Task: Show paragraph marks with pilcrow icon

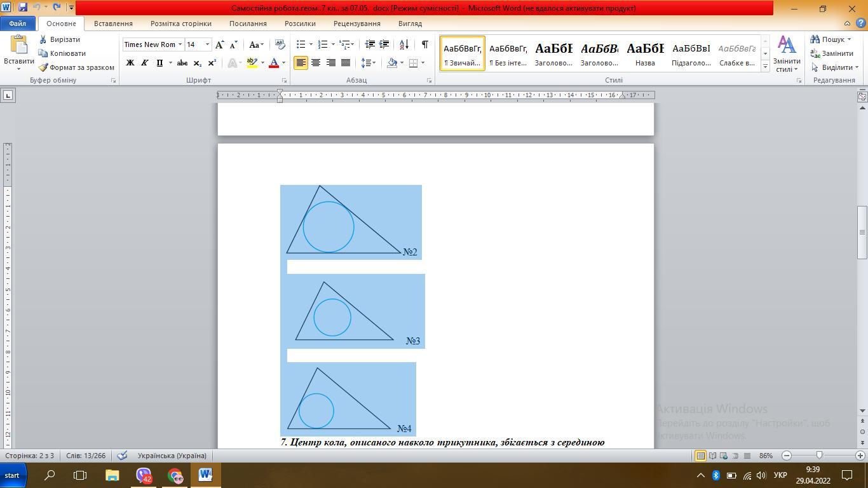Action: 424,44
